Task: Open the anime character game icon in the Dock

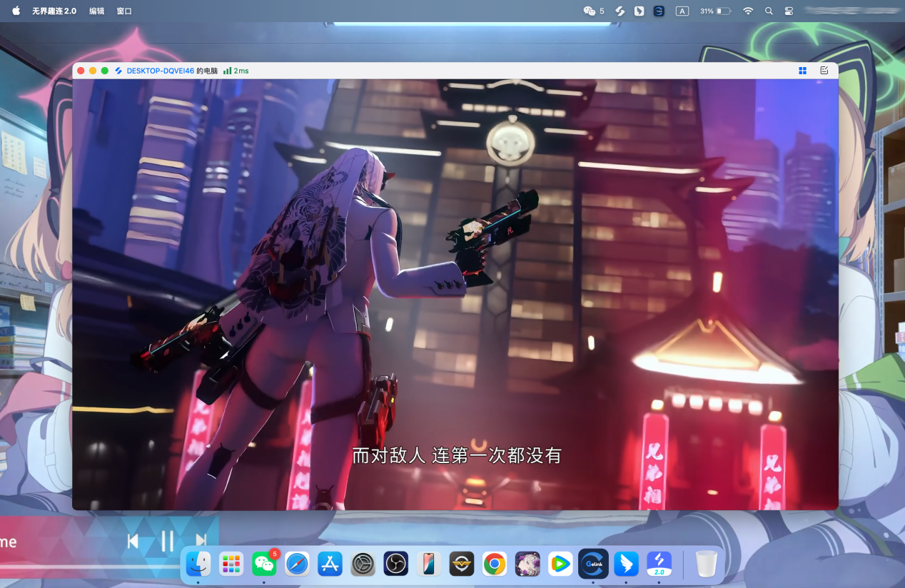Action: pyautogui.click(x=527, y=564)
